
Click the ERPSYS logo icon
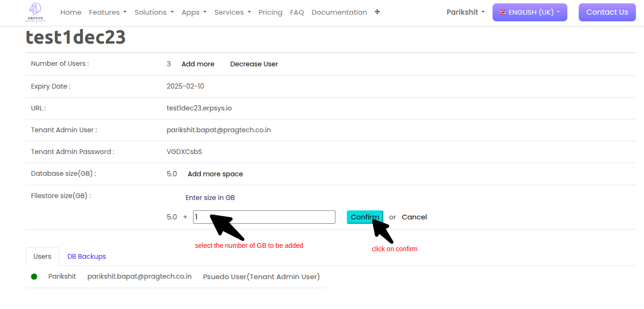(35, 12)
